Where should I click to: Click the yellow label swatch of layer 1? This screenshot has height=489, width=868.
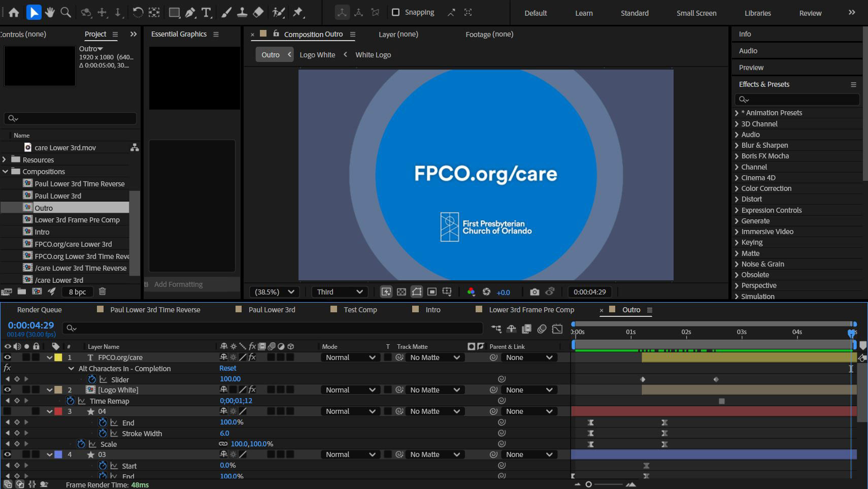(x=58, y=357)
